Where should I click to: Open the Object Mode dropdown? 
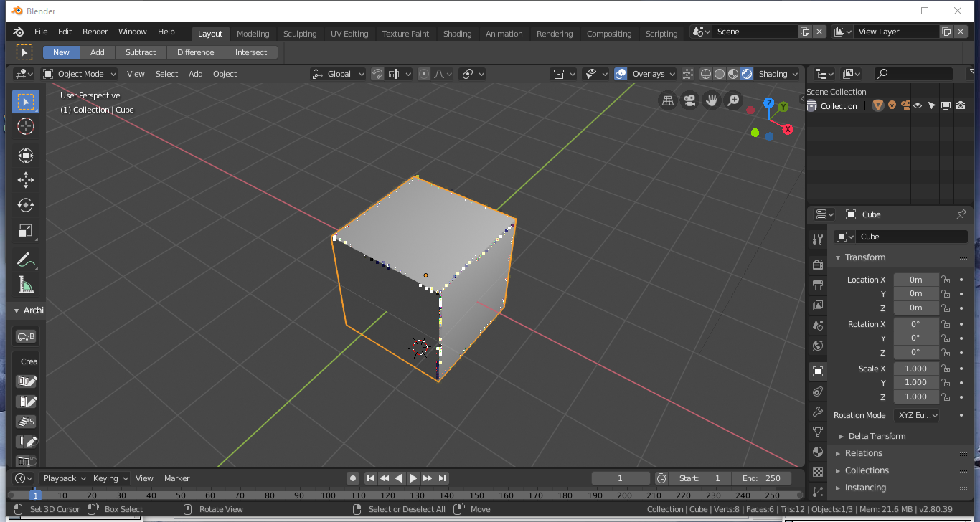[x=79, y=74]
